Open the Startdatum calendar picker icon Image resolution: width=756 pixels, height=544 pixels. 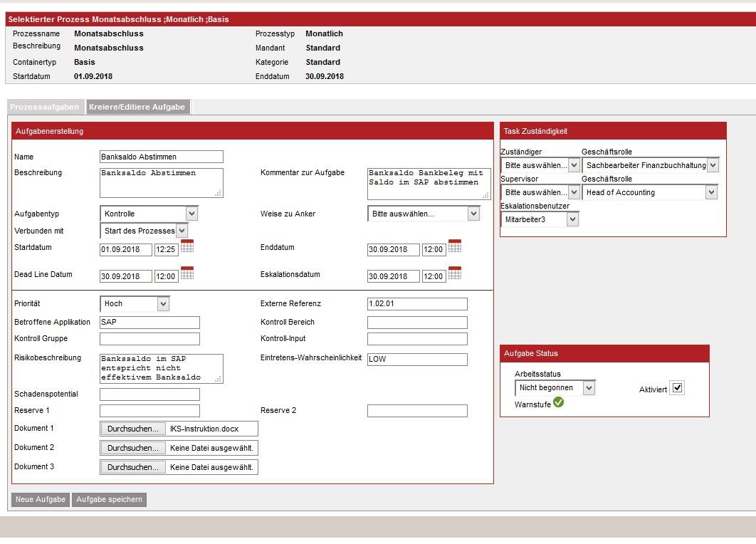187,246
